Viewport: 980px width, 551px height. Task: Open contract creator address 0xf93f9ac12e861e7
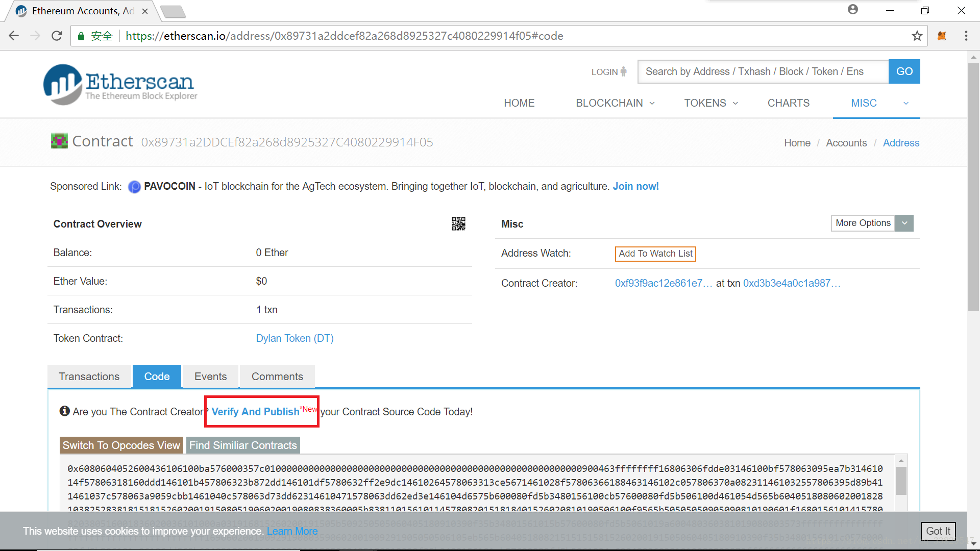(663, 283)
